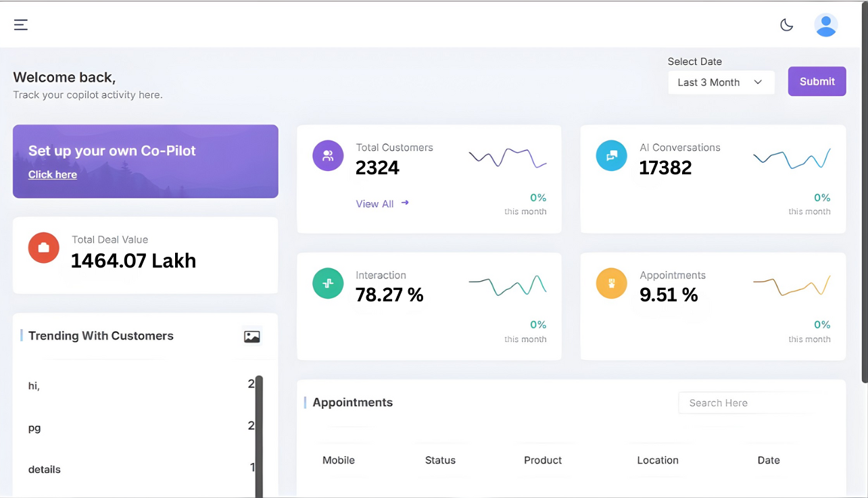Open the Click here Co-Pilot link

53,174
